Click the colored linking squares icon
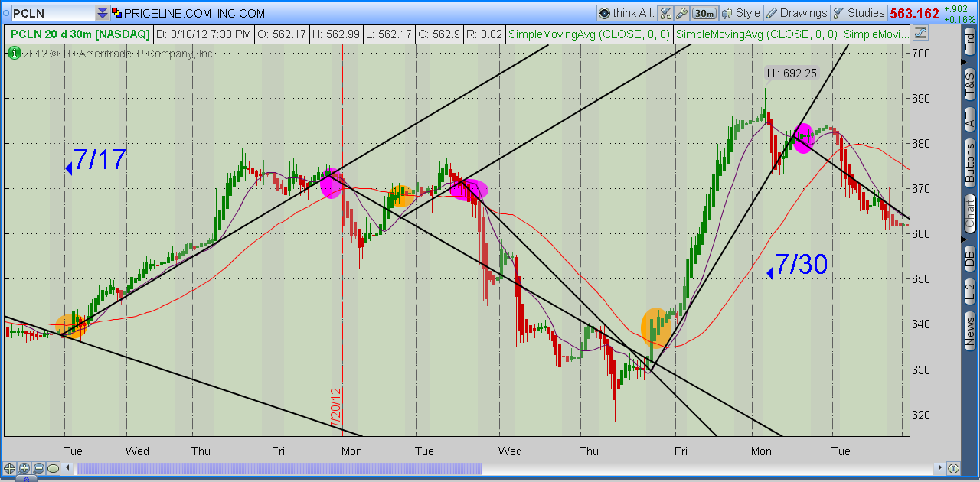Screen dimensions: 980x482 point(116,13)
